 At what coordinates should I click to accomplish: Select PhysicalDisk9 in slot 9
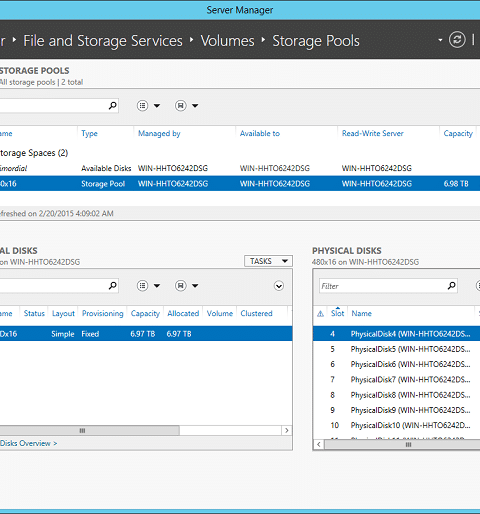[x=397, y=410]
